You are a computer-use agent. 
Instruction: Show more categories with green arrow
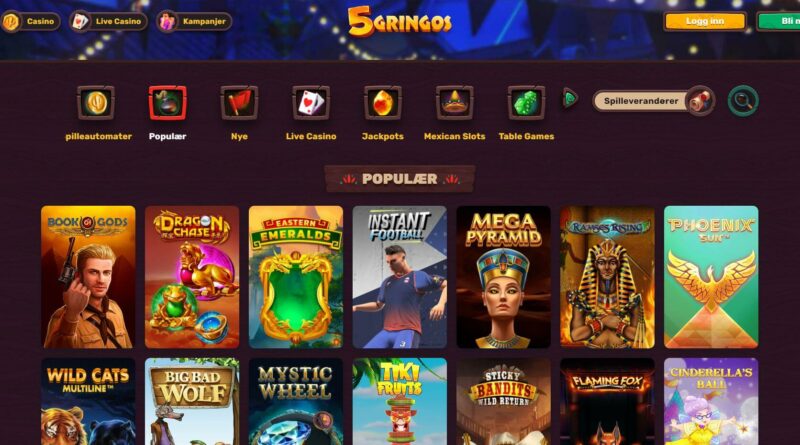click(x=570, y=98)
